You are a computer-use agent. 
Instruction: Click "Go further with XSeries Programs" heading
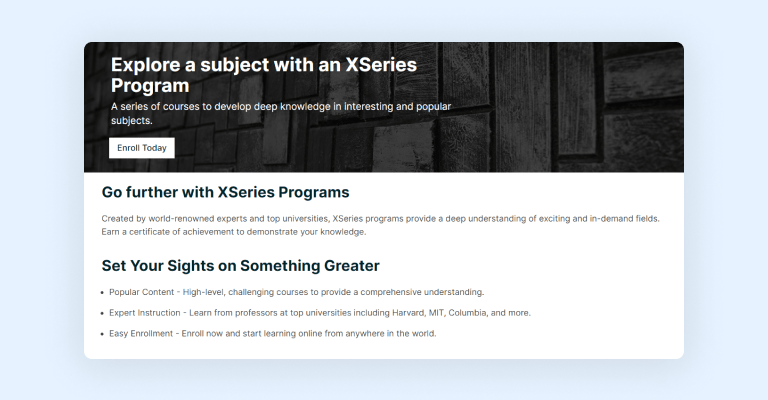point(225,192)
